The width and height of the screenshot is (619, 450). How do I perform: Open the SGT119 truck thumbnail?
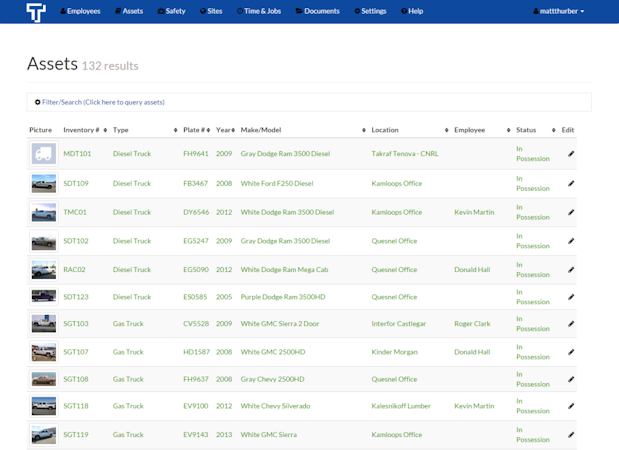[x=44, y=435]
